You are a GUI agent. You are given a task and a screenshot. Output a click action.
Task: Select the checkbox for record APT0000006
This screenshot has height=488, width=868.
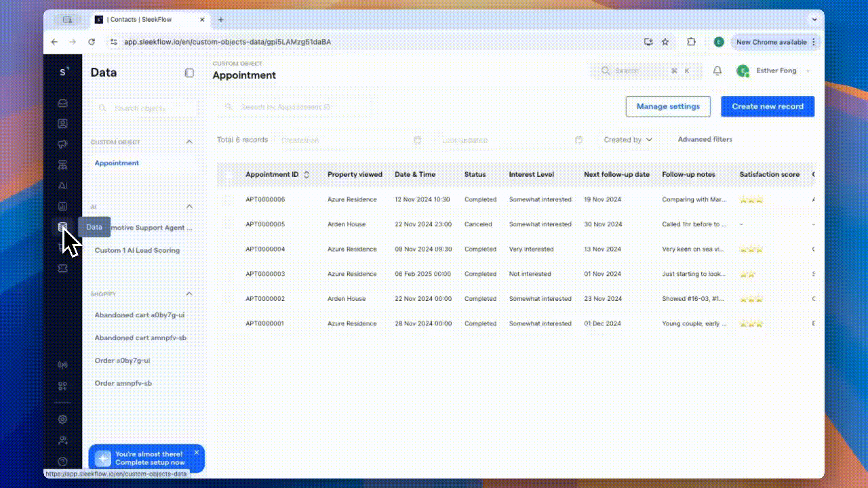click(x=229, y=199)
